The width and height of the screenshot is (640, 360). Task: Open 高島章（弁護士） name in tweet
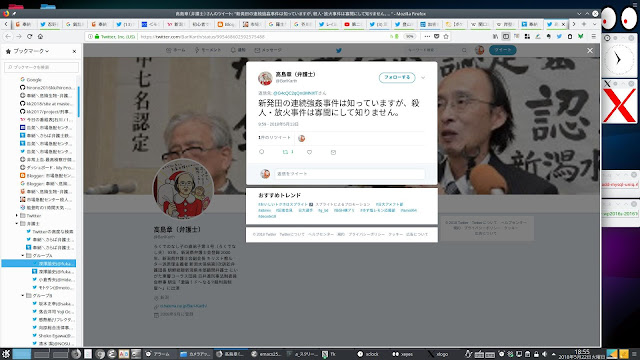(x=295, y=74)
